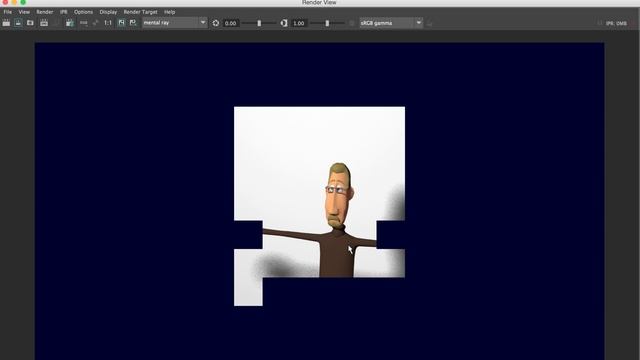Screen dimensions: 640x360
Task: Open the sRGB gamma view transform dropdown
Action: coord(391,23)
